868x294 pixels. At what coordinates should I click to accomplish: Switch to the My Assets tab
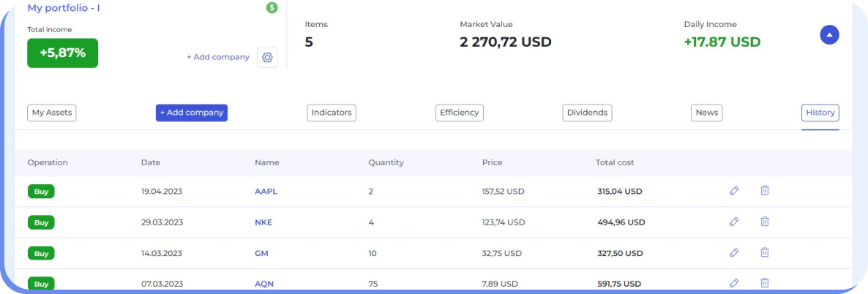[x=52, y=113]
